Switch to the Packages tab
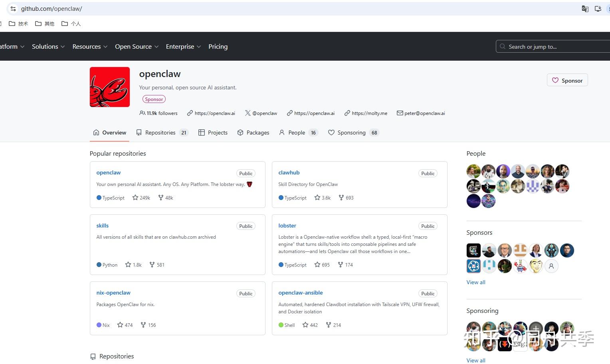 253,133
